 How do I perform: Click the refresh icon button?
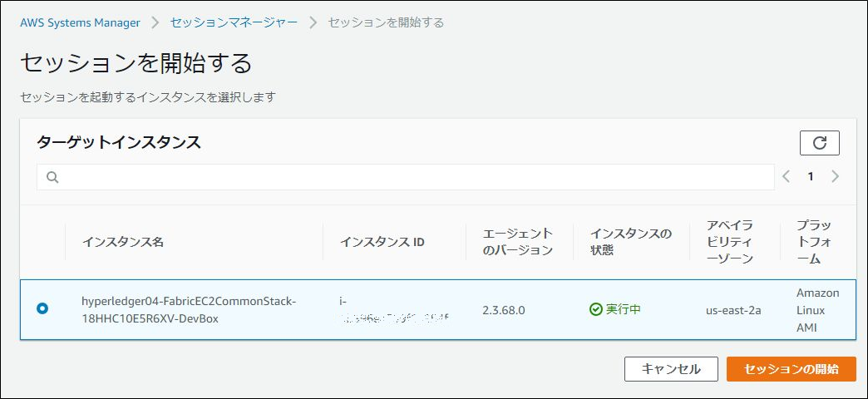819,143
